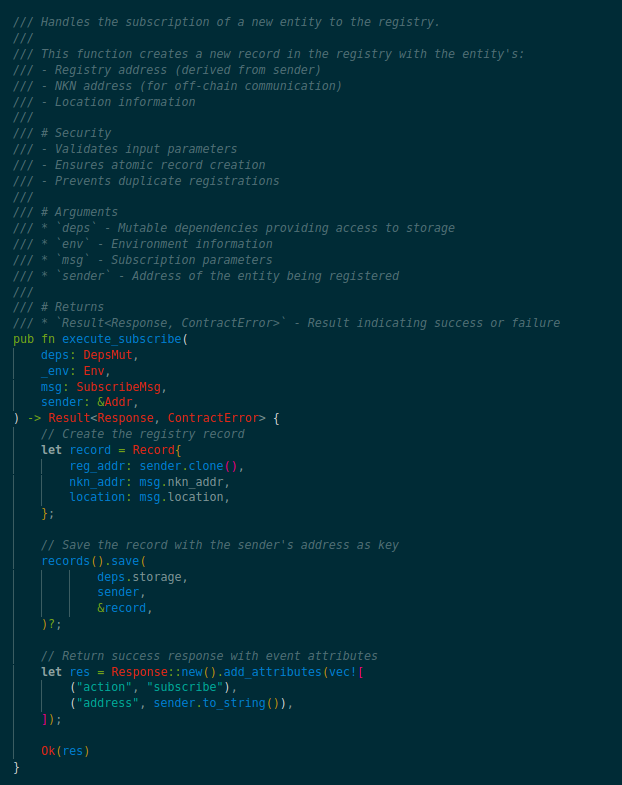Click the execute_subscribe function name
This screenshot has height=785, width=622.
[x=122, y=339]
